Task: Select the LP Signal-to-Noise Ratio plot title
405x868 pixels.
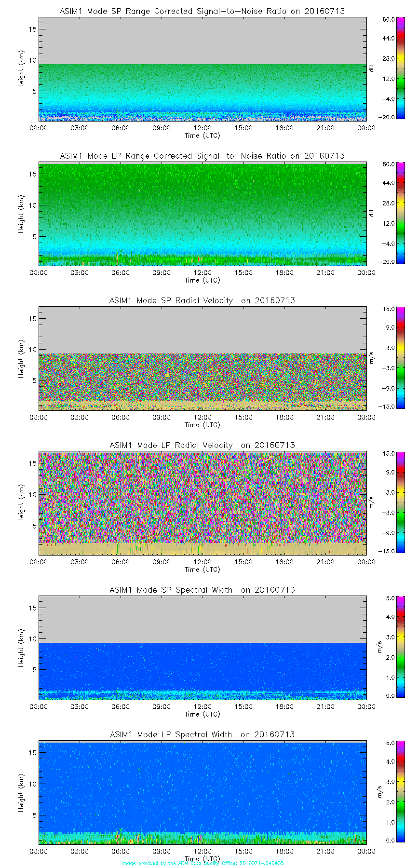Action: tap(202, 156)
